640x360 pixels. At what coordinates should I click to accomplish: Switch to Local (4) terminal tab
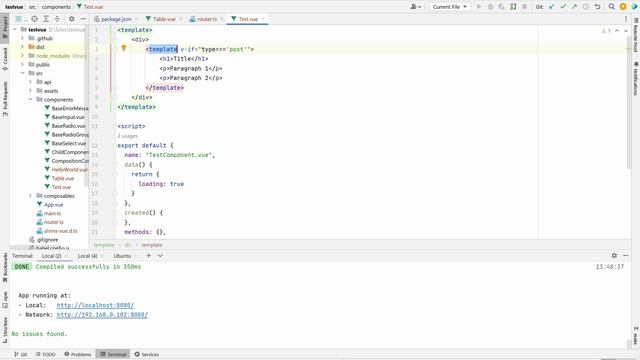click(x=87, y=256)
